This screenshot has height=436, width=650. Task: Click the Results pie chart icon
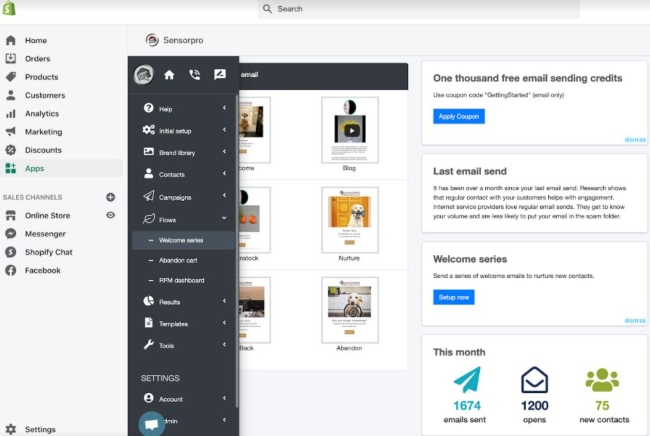coord(148,301)
